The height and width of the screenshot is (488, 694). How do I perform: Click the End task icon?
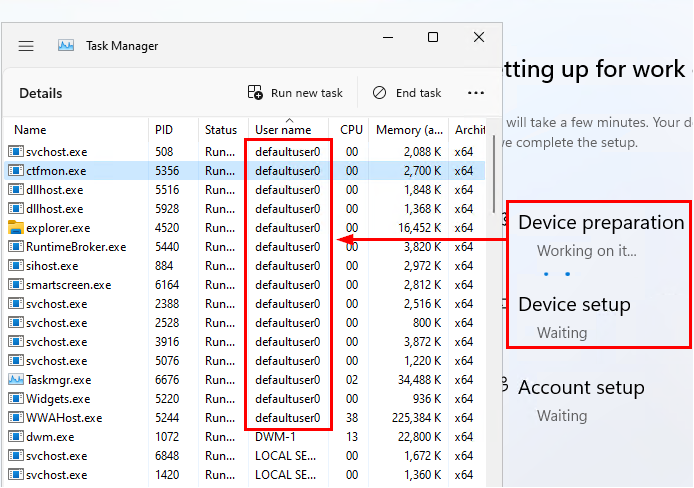(x=380, y=93)
